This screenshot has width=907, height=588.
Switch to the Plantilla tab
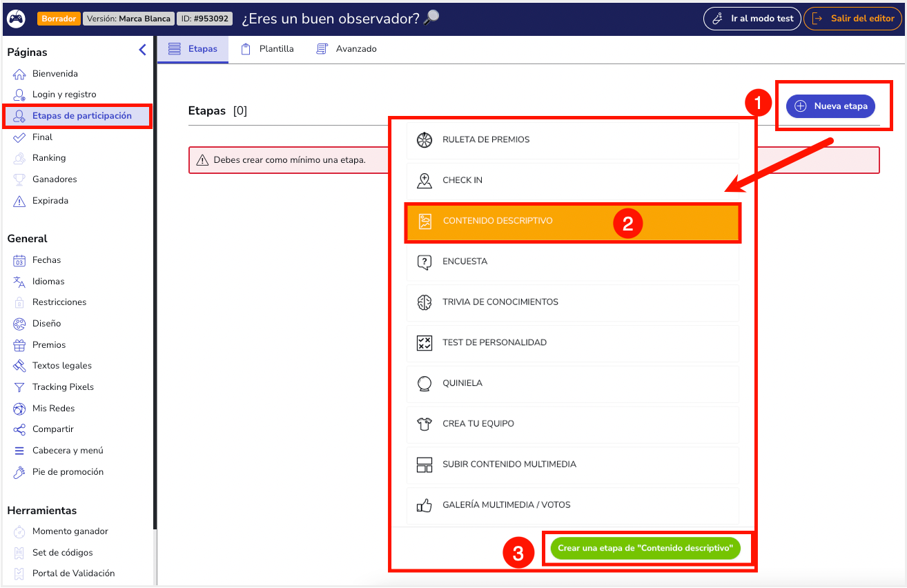(267, 49)
